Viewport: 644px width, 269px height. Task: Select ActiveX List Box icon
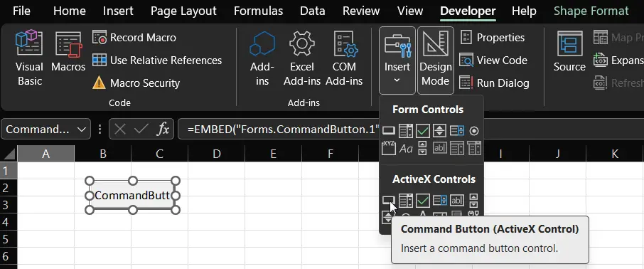pyautogui.click(x=440, y=201)
